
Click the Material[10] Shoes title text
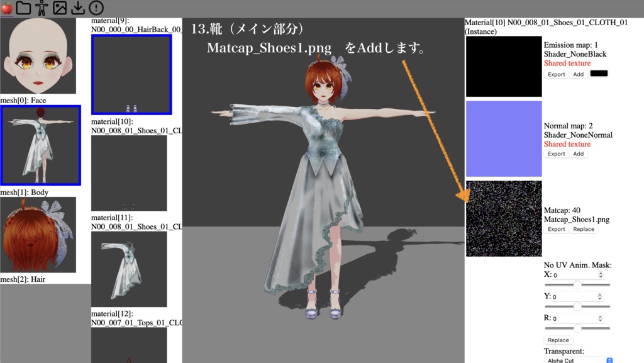(547, 26)
